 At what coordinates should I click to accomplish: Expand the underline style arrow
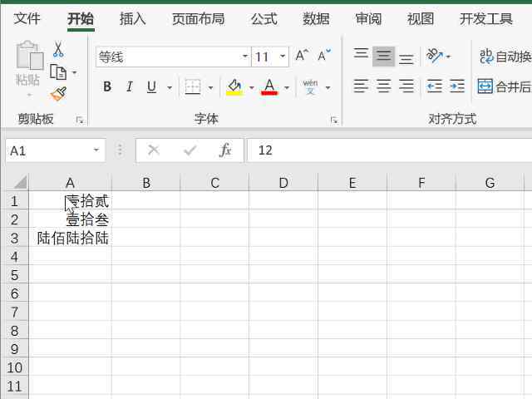point(170,87)
